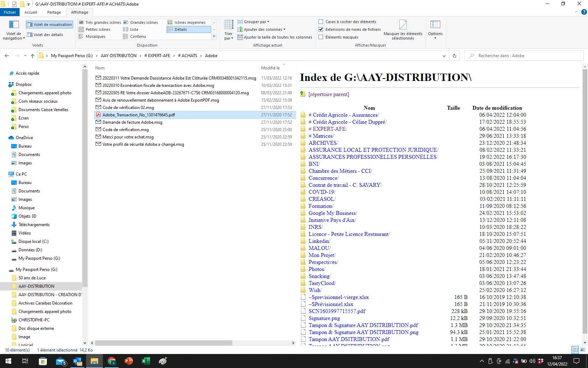Click Ajuster la taille de toutes les colonnes
The width and height of the screenshot is (588, 368).
(x=275, y=37)
